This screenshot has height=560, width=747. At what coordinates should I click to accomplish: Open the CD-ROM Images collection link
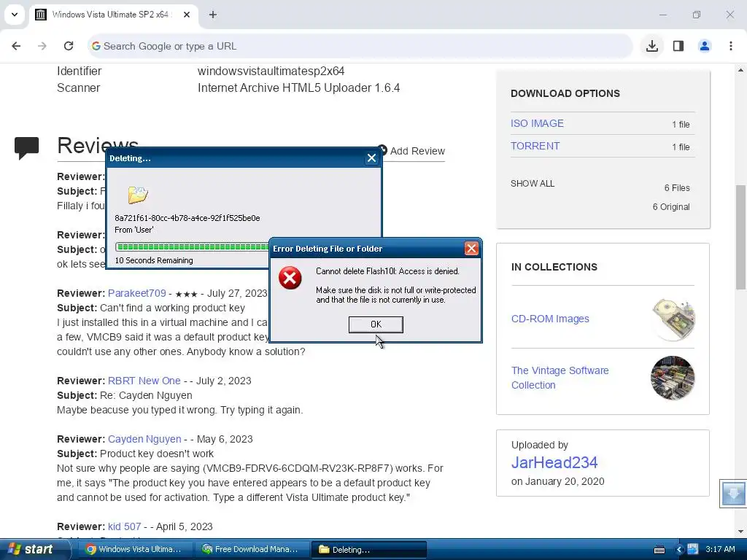(550, 319)
